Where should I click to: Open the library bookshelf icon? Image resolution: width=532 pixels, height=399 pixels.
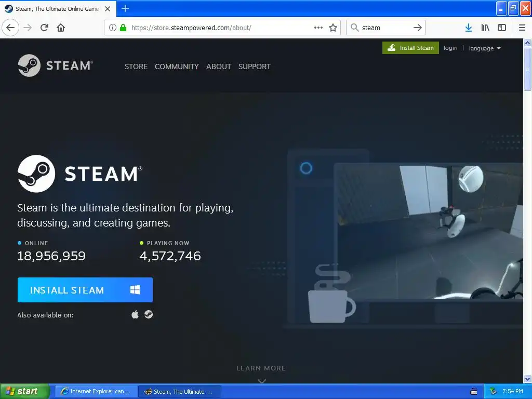pyautogui.click(x=485, y=28)
